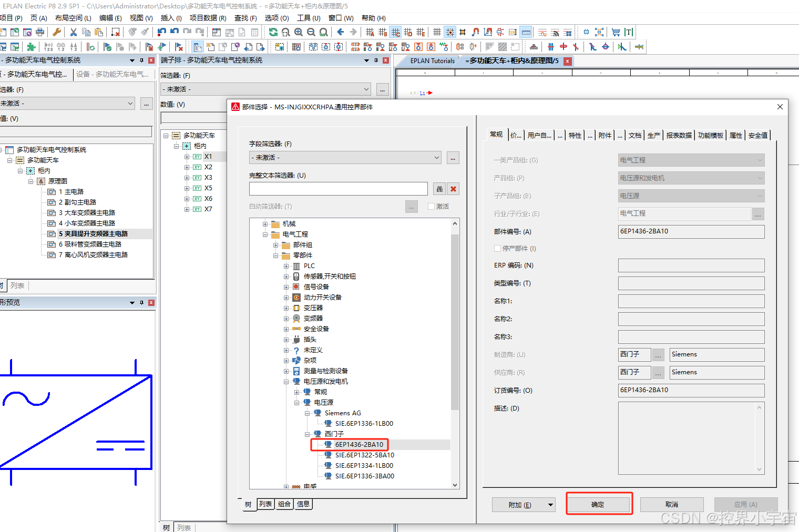Expand the 变频器 node in the parts tree
Viewport: 799px width, 532px height.
286,319
